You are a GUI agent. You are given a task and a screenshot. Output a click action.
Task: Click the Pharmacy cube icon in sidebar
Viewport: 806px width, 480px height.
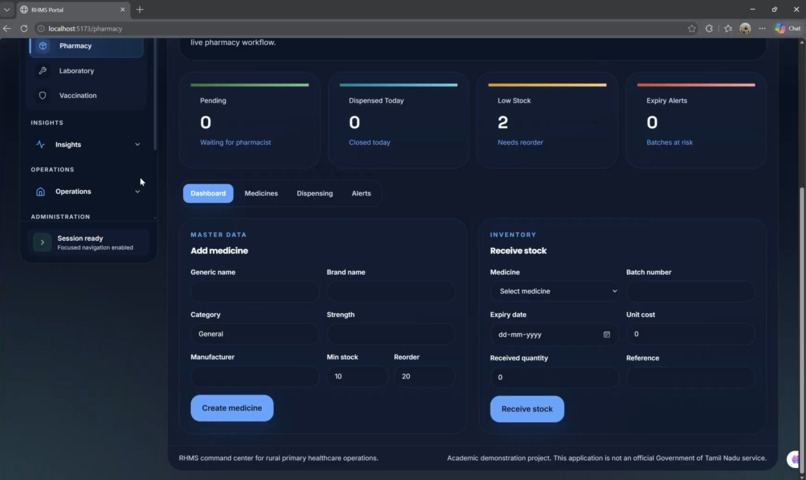click(x=43, y=46)
